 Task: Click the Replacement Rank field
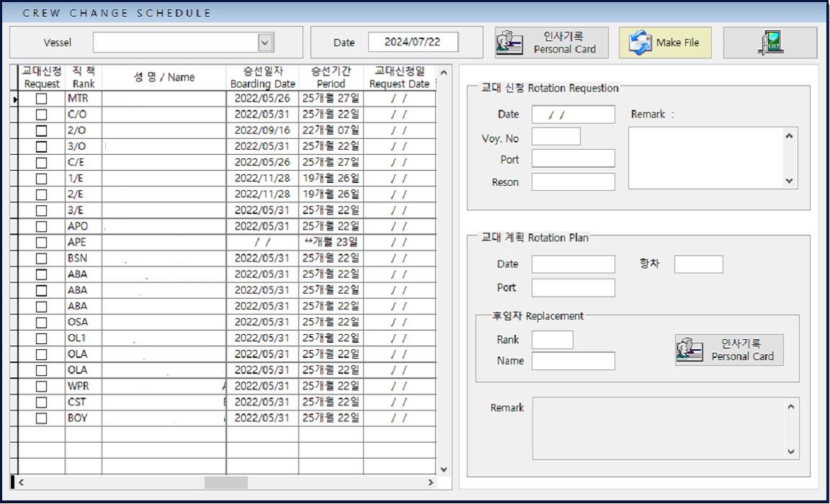tap(552, 340)
